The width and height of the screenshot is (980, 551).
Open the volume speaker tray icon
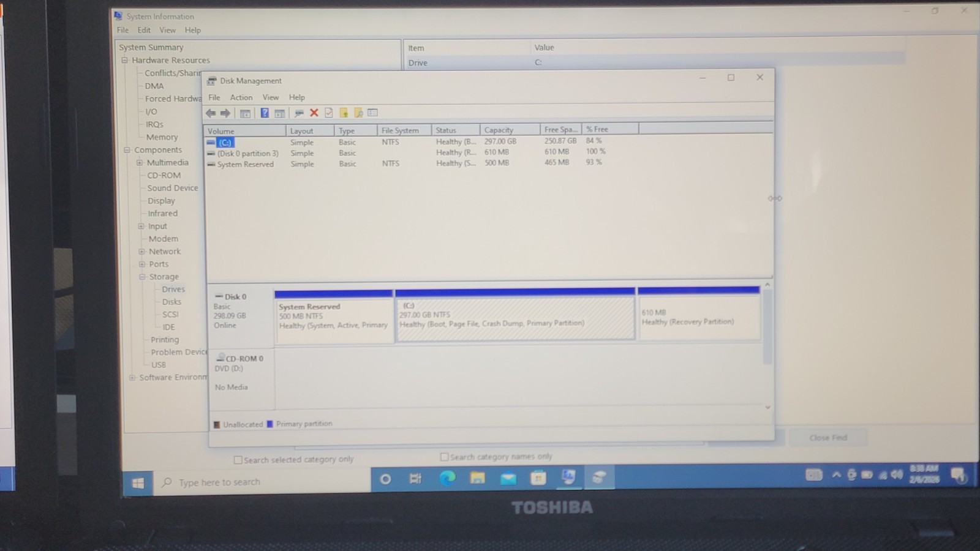click(897, 474)
